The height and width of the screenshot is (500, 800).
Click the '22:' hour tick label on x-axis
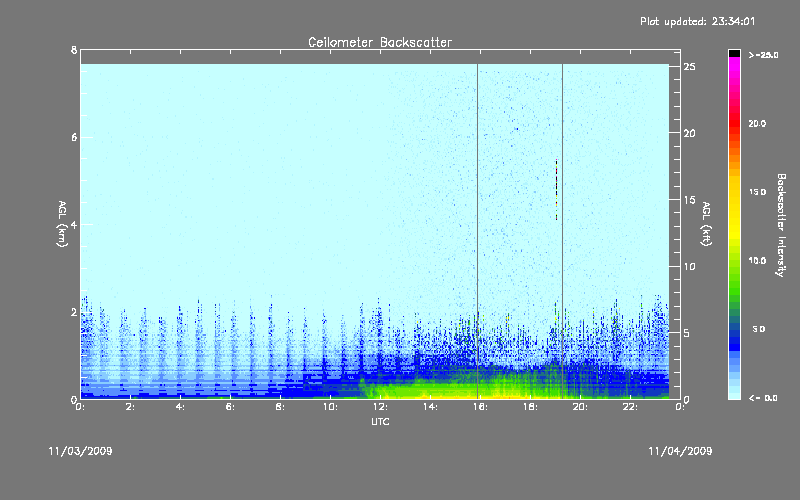(x=630, y=407)
